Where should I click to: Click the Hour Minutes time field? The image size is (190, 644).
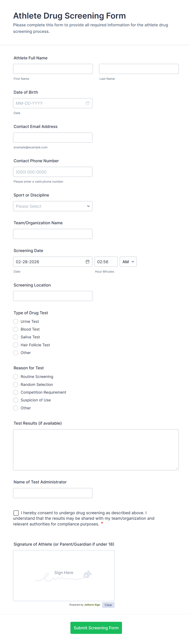[x=106, y=262]
